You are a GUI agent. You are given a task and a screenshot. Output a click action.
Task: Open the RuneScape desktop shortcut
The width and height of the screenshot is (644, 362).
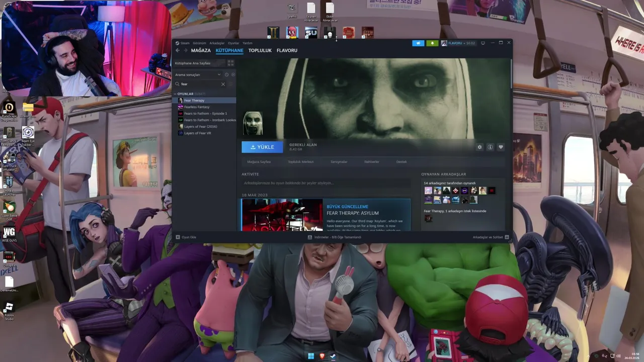tap(9, 111)
